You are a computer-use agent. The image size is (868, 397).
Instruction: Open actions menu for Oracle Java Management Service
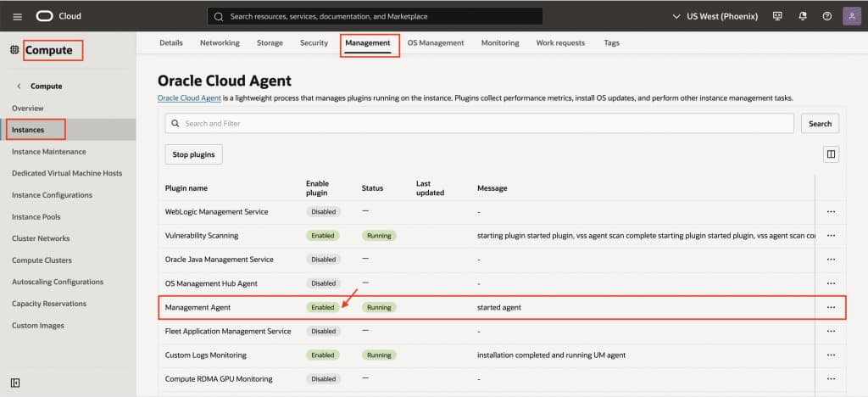[x=831, y=259]
